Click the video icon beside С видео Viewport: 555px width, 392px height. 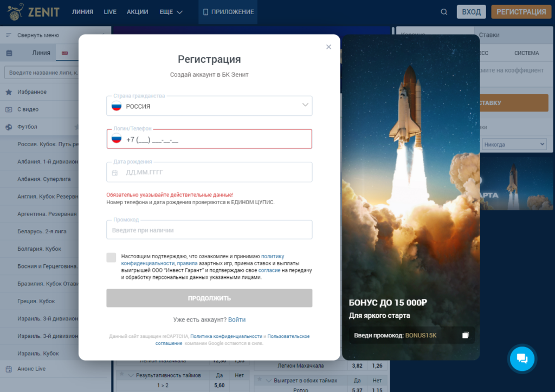point(9,109)
